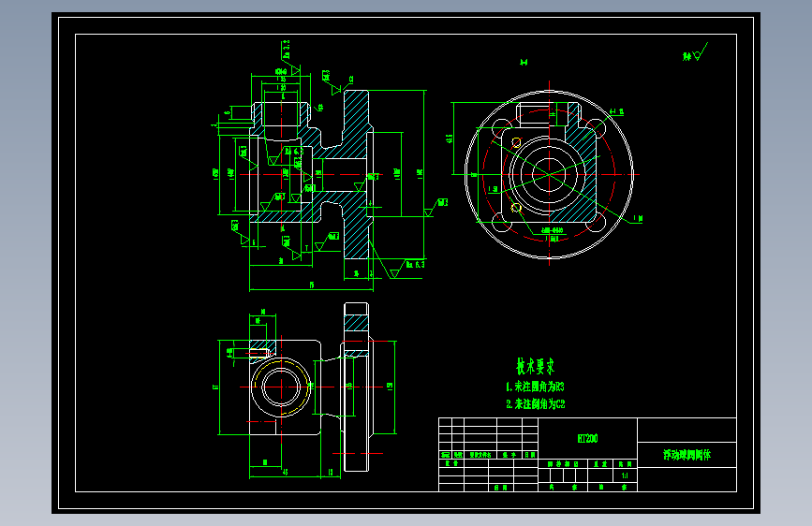812x526 pixels.
Task: Select the "Ra 6.3" roughness label under section view
Action: (x=415, y=265)
